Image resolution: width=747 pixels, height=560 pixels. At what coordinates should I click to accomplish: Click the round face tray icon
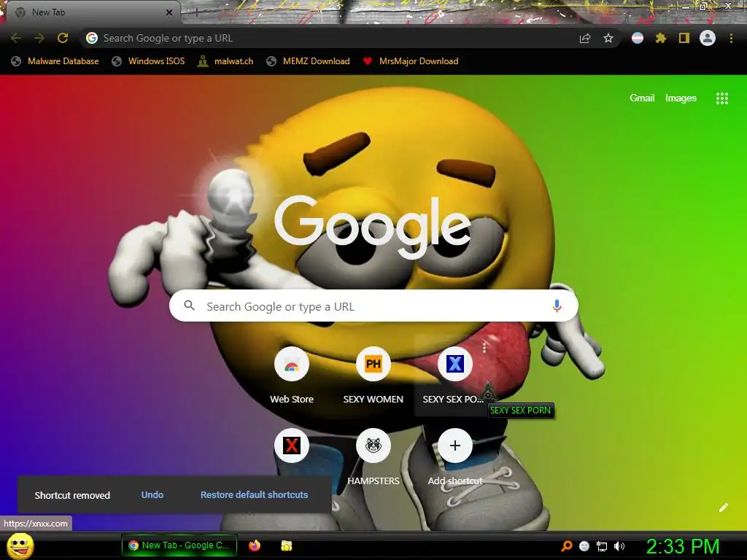pyautogui.click(x=584, y=546)
